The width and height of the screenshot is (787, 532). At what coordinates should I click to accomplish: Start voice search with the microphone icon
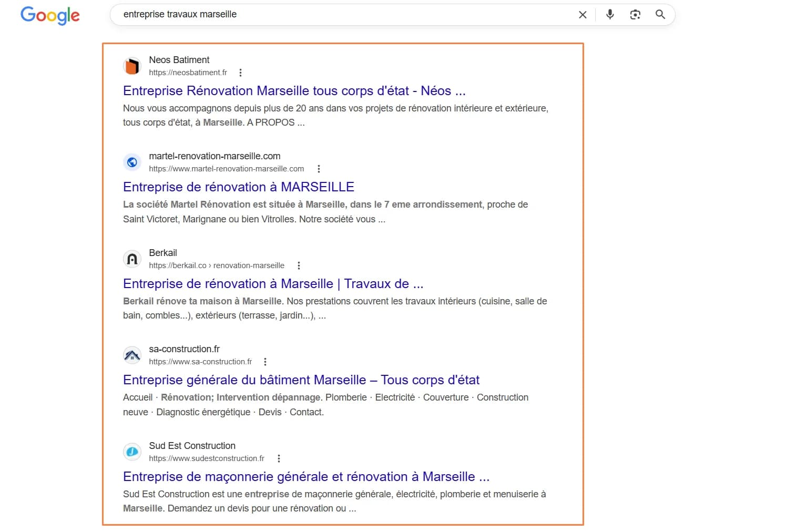tap(610, 15)
